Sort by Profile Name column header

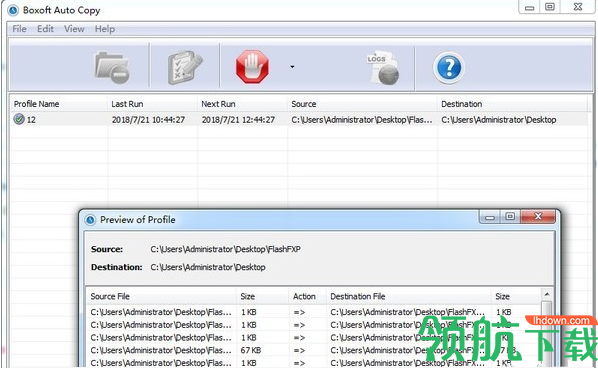point(58,104)
